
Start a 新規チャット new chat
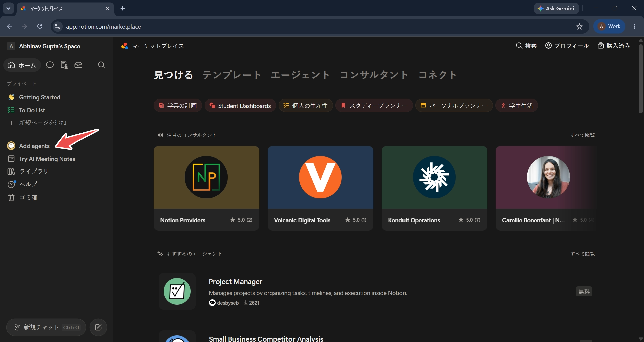(46, 327)
